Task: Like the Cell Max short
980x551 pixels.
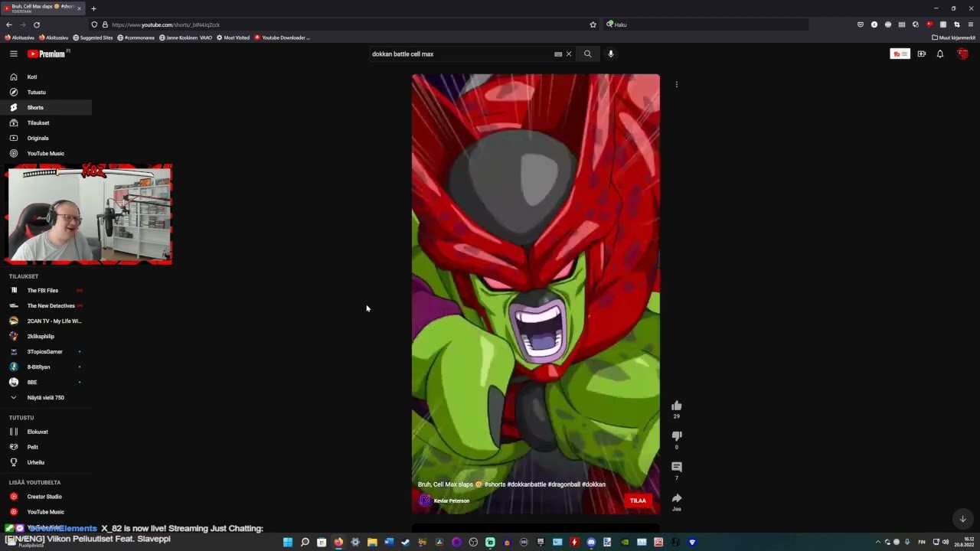Action: tap(677, 406)
